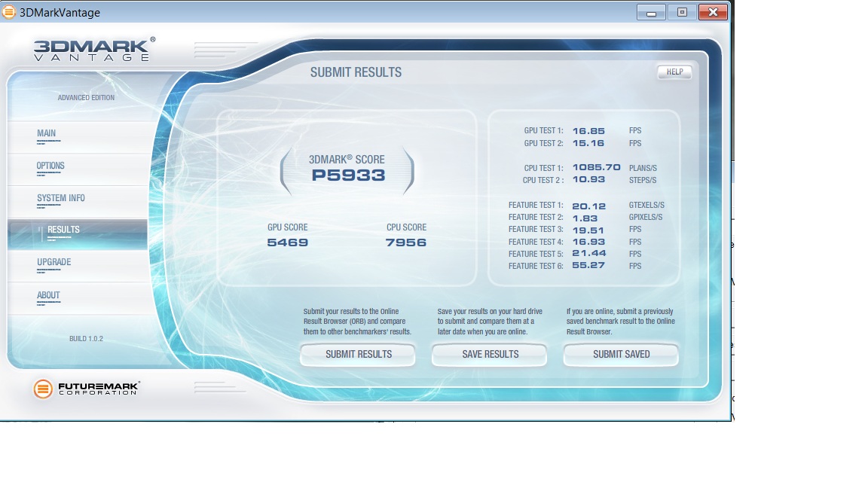Click the GPU Test 1 value 16.85
The height and width of the screenshot is (488, 868).
588,131
